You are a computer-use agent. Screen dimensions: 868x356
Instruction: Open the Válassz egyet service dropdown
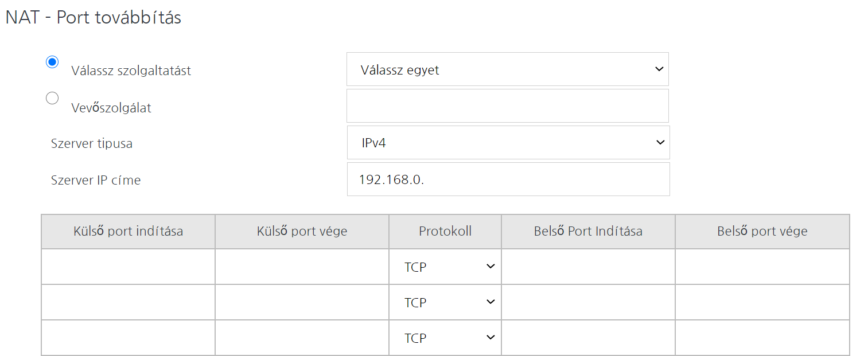507,69
